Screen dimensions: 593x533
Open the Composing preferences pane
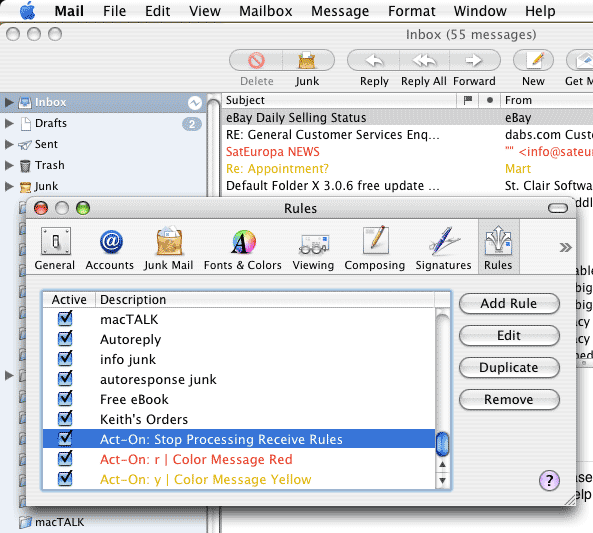coord(375,248)
